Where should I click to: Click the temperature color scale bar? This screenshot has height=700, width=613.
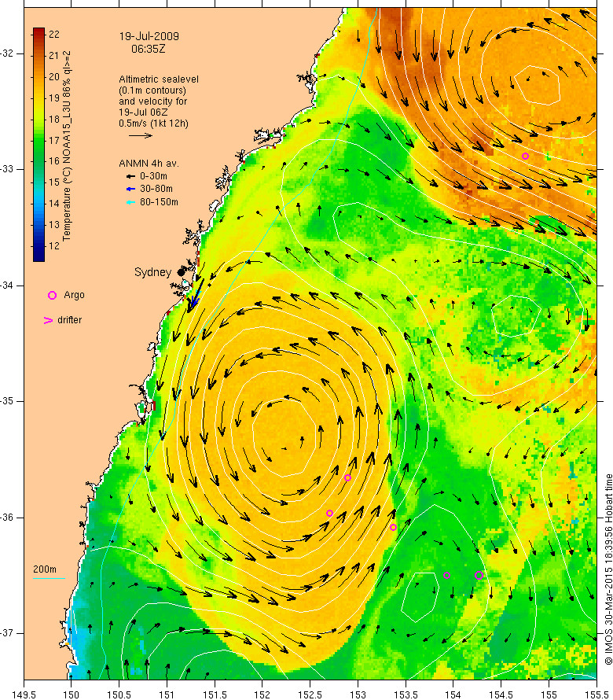[x=39, y=145]
